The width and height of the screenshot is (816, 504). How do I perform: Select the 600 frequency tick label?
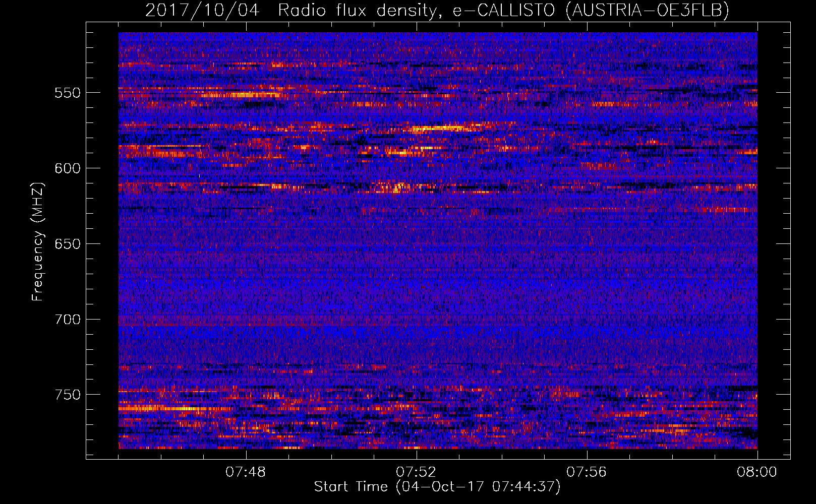(x=68, y=168)
